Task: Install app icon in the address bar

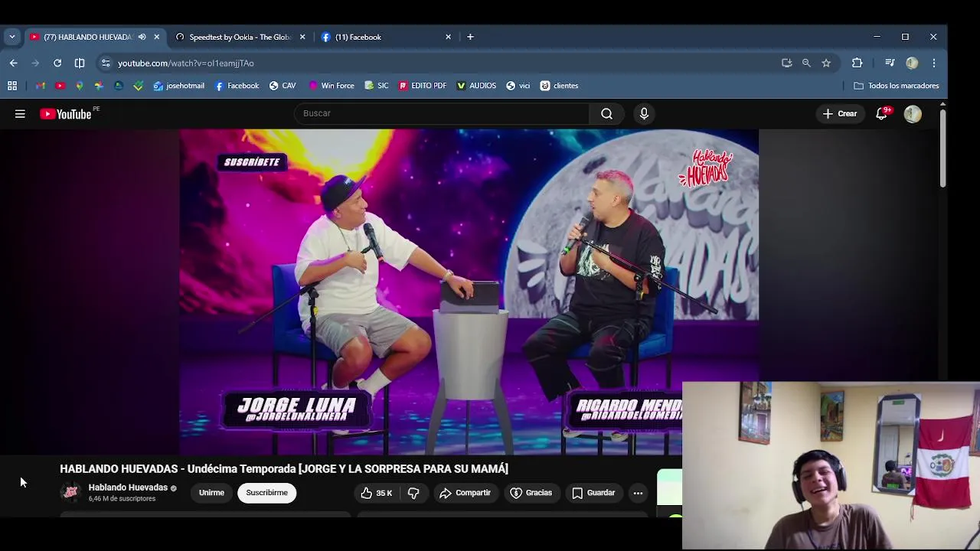Action: [786, 63]
